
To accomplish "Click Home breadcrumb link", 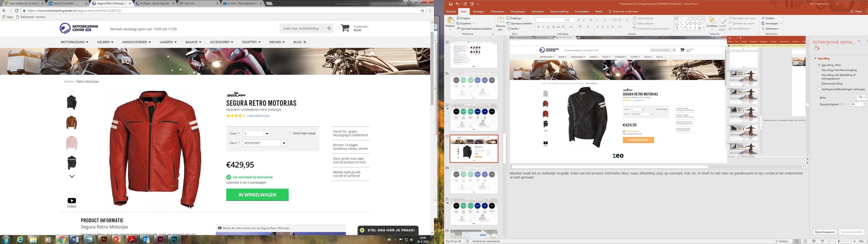I will click(68, 82).
